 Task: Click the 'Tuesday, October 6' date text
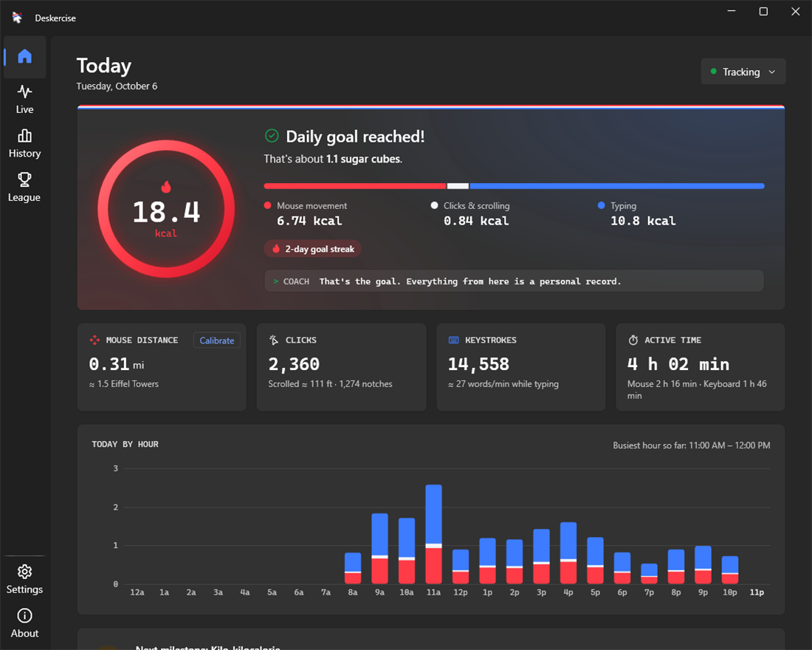(x=117, y=86)
